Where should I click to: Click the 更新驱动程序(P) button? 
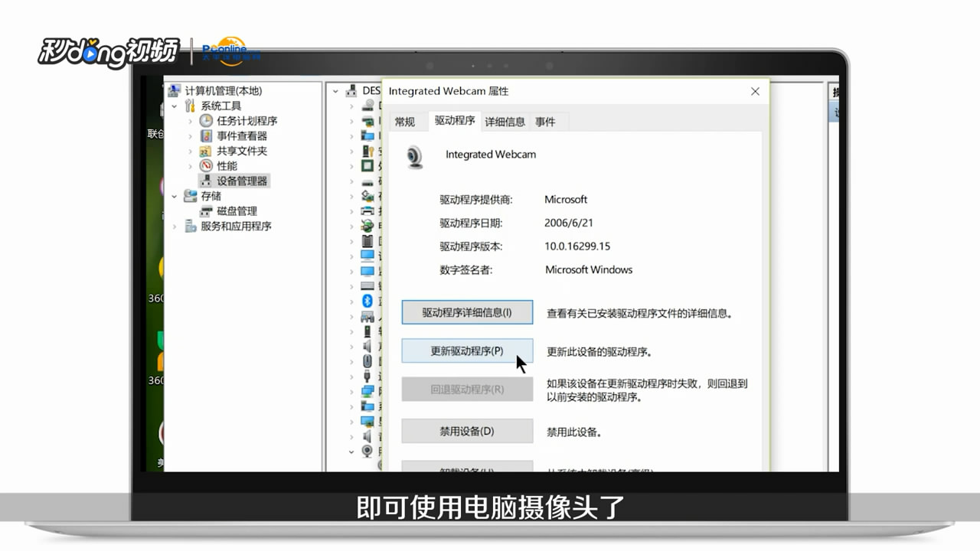[467, 351]
